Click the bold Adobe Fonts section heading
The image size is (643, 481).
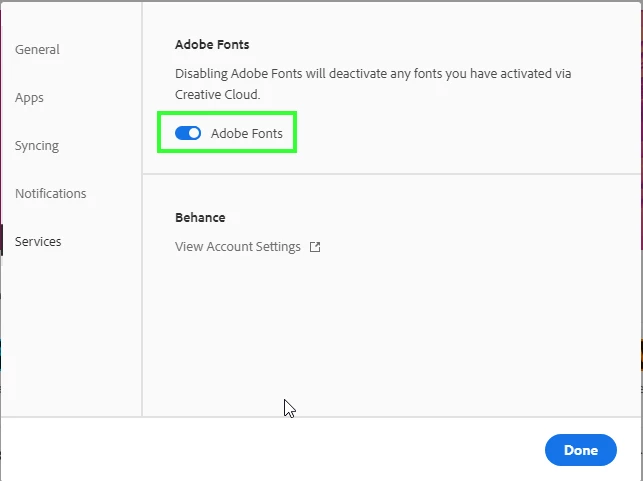pyautogui.click(x=212, y=44)
